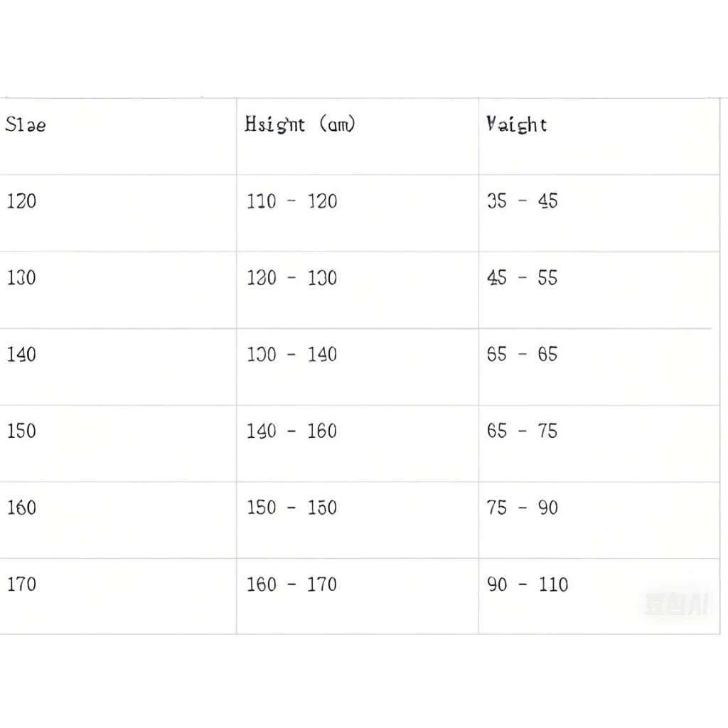Select the size 160 cell
This screenshot has width=728, height=728.
(x=118, y=520)
